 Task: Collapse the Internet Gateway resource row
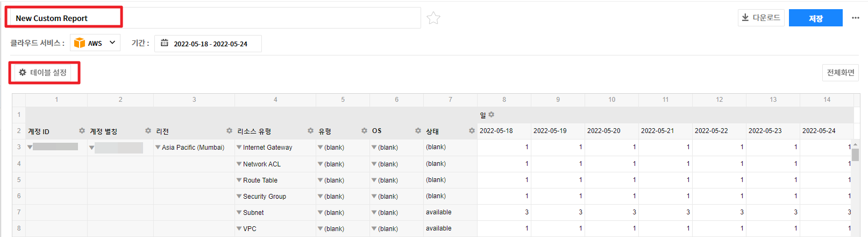click(239, 148)
